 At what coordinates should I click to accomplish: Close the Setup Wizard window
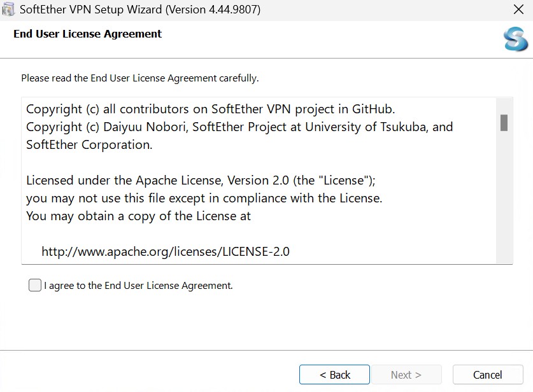click(518, 10)
